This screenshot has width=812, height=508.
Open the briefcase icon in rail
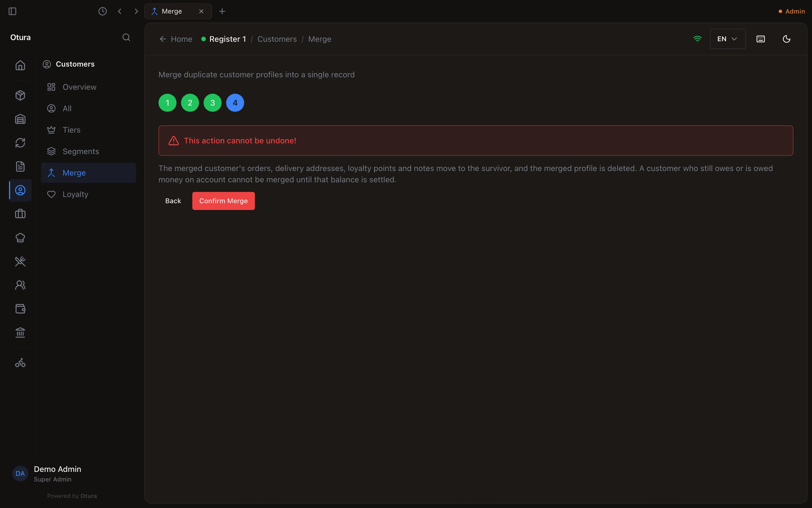21,214
